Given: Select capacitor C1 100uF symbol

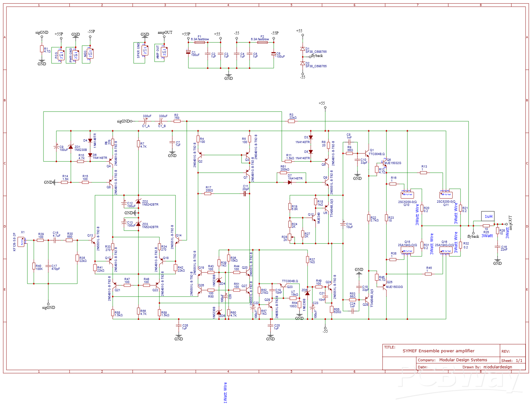Looking at the screenshot, I should tap(189, 52).
